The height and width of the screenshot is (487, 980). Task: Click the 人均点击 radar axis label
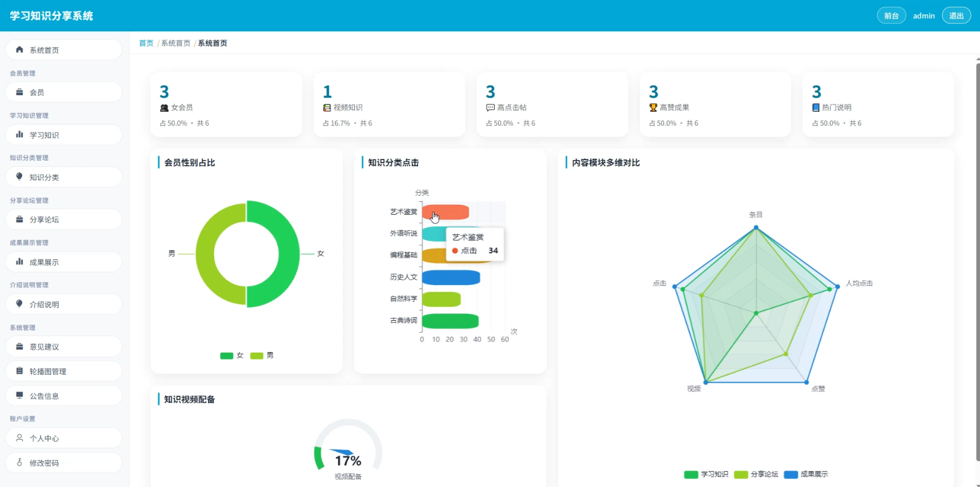pos(859,283)
